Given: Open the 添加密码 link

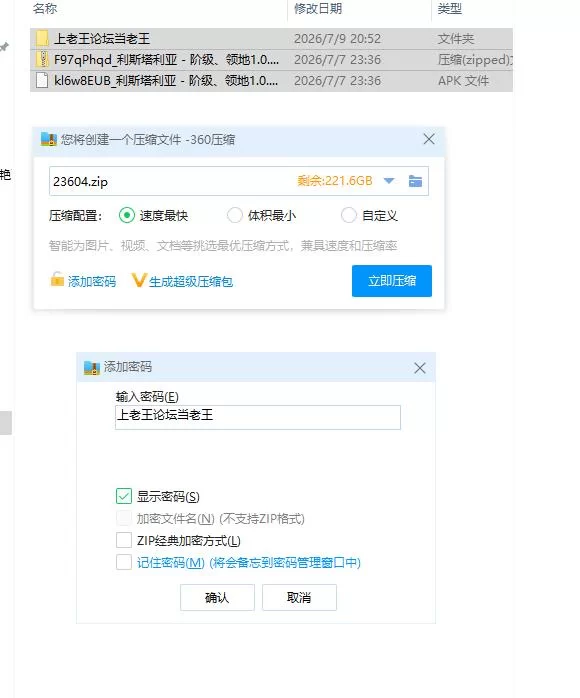Looking at the screenshot, I should coord(92,281).
